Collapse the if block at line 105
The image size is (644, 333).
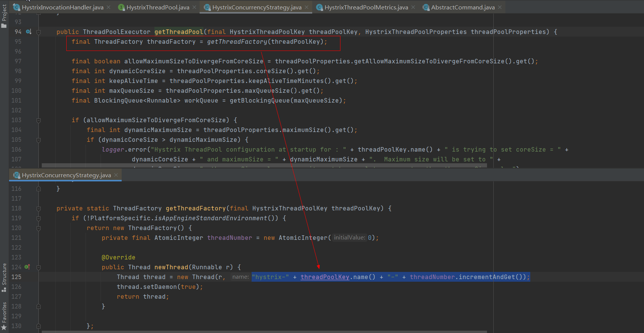(38, 140)
